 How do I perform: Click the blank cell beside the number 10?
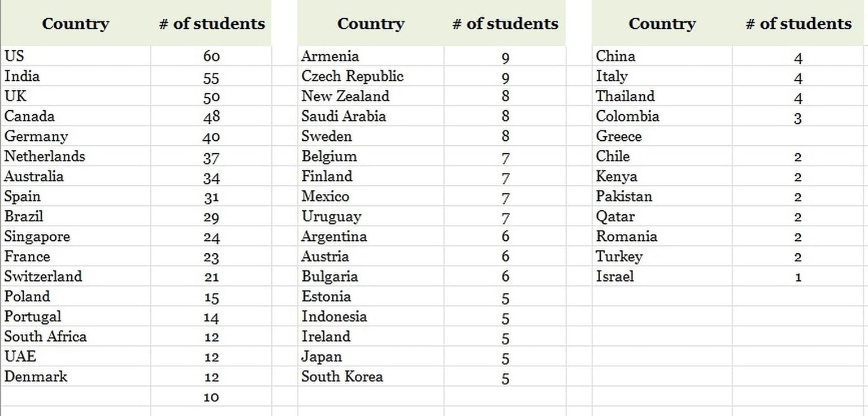point(76,396)
